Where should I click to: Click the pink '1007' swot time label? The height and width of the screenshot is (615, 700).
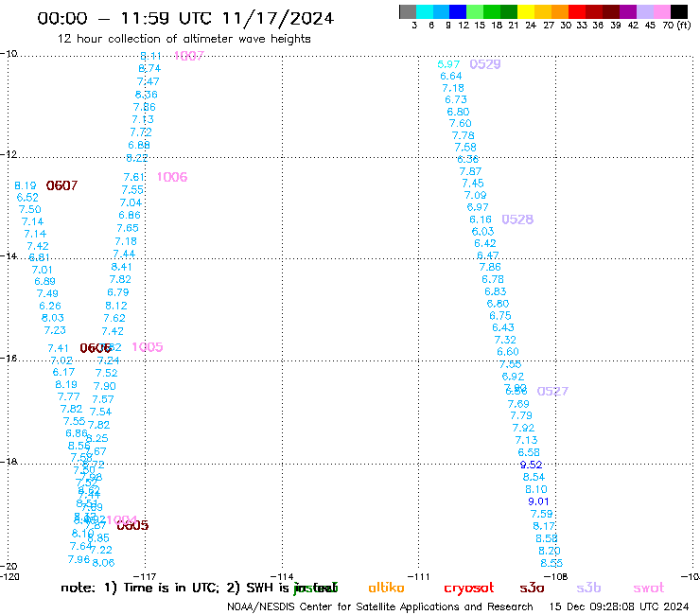[x=189, y=56]
